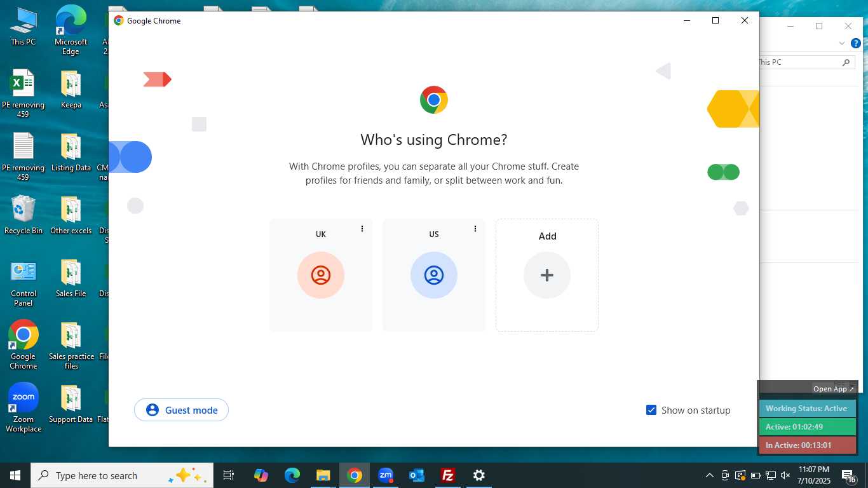Click the File Explorer search magnifier icon
868x488 pixels.
point(846,62)
